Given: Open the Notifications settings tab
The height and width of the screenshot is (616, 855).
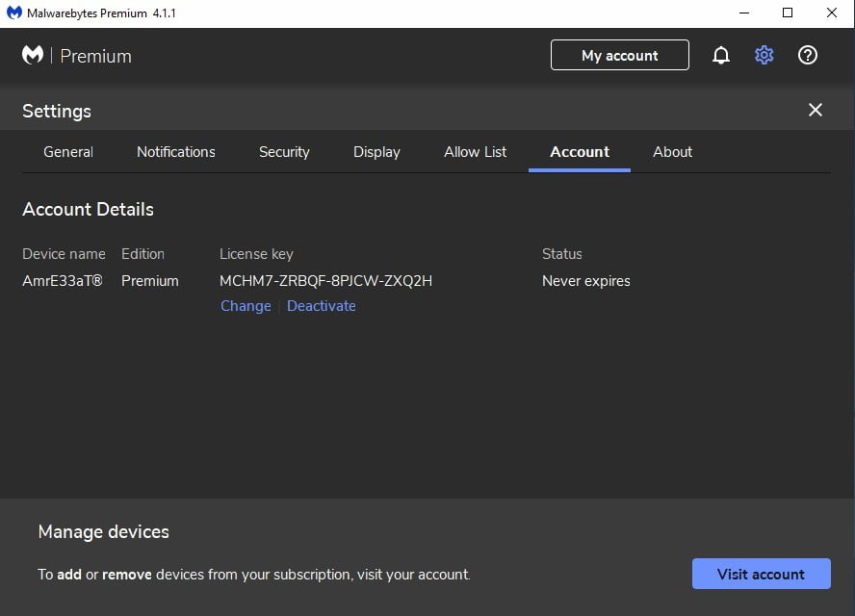Looking at the screenshot, I should [176, 152].
